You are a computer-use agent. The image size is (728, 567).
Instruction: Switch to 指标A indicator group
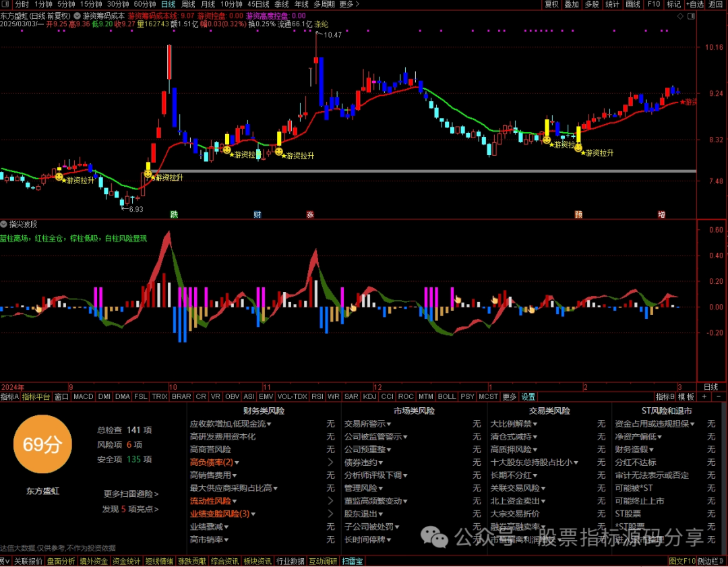9,396
